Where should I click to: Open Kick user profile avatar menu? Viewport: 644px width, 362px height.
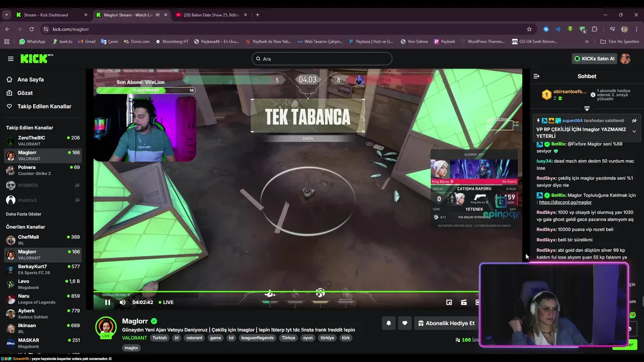pyautogui.click(x=625, y=59)
